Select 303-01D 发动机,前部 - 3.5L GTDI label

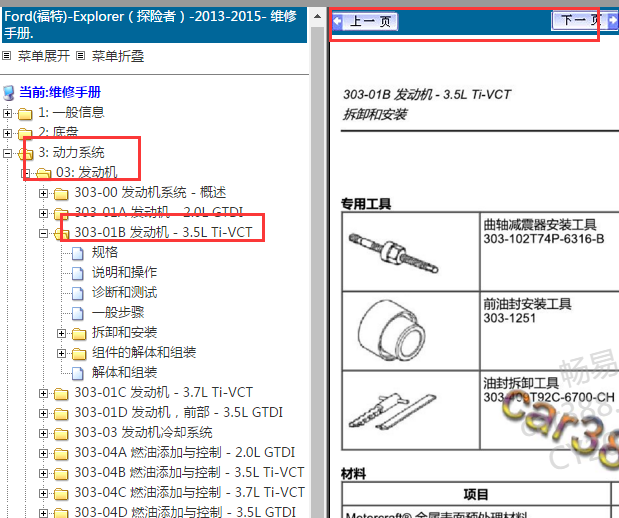point(178,413)
